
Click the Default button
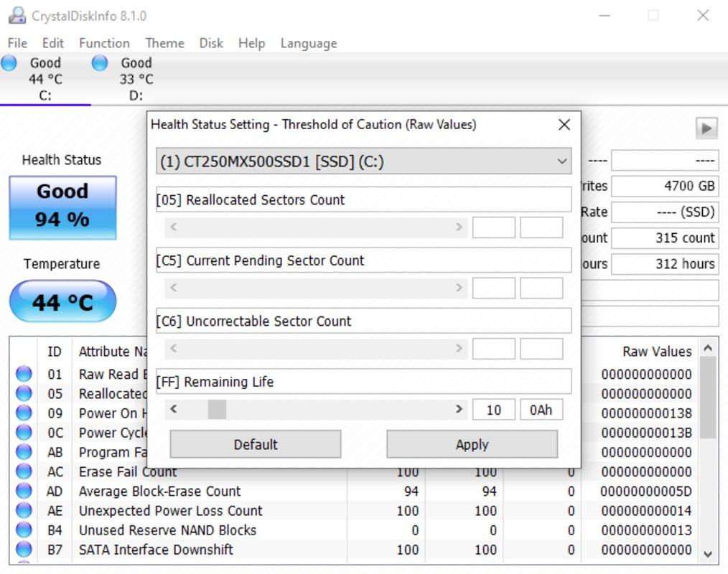coord(255,443)
